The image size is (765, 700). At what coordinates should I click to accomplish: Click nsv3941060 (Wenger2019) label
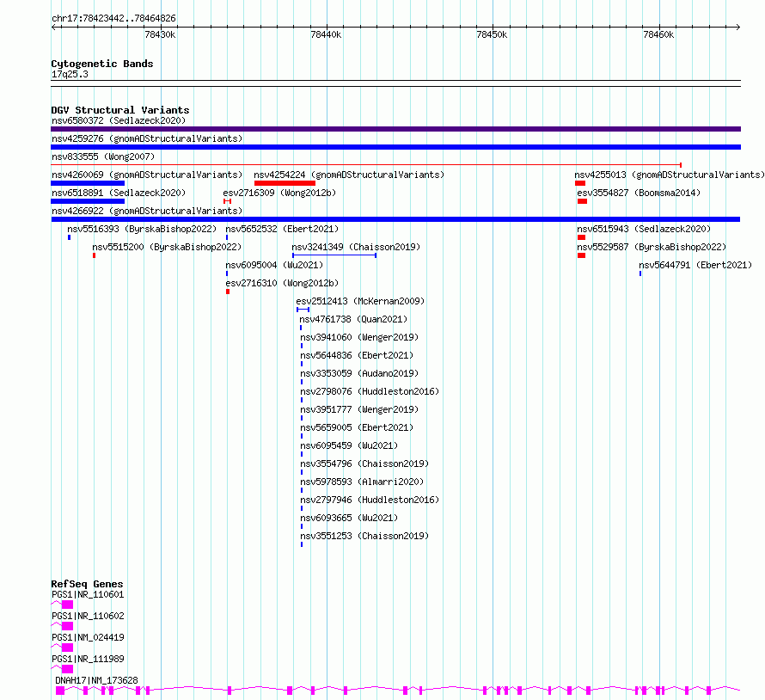359,337
